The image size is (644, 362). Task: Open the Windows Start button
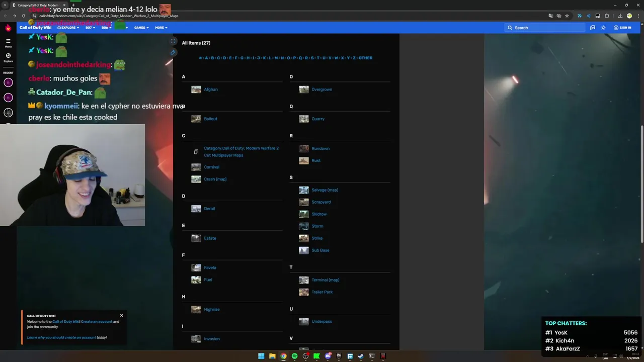point(261,356)
